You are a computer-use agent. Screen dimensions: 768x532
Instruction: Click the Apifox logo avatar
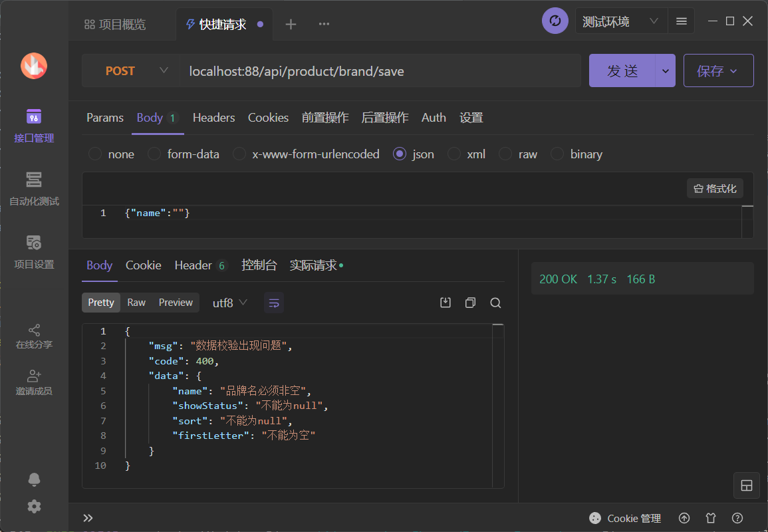[34, 66]
